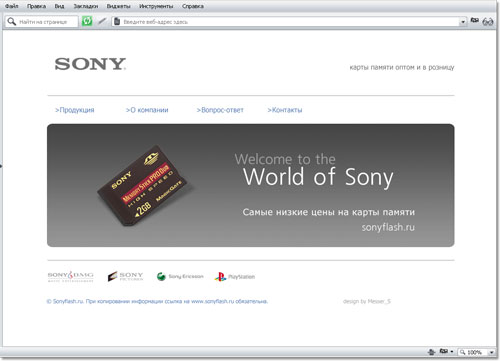The width and height of the screenshot is (500, 361).
Task: Click the Sony Pictures logo
Action: [x=125, y=276]
